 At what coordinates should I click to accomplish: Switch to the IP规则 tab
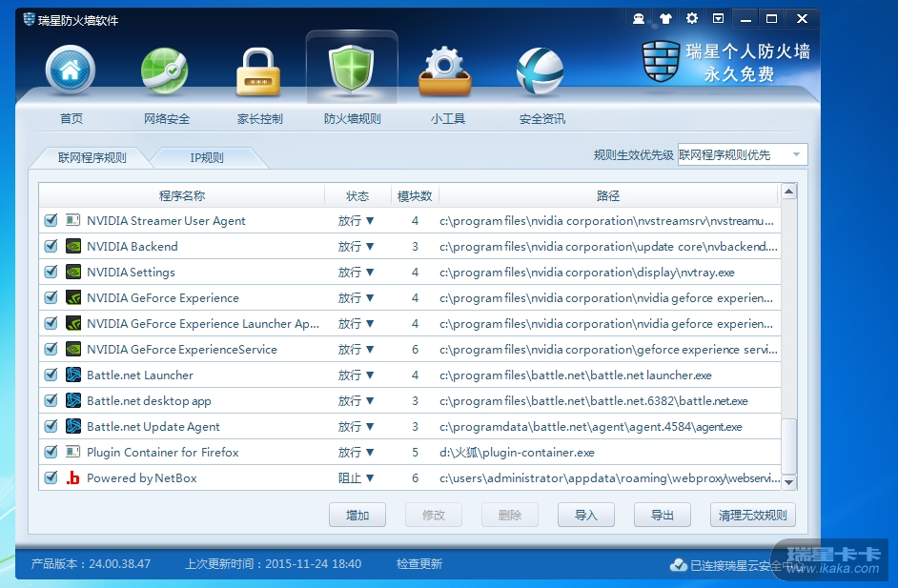coord(207,157)
